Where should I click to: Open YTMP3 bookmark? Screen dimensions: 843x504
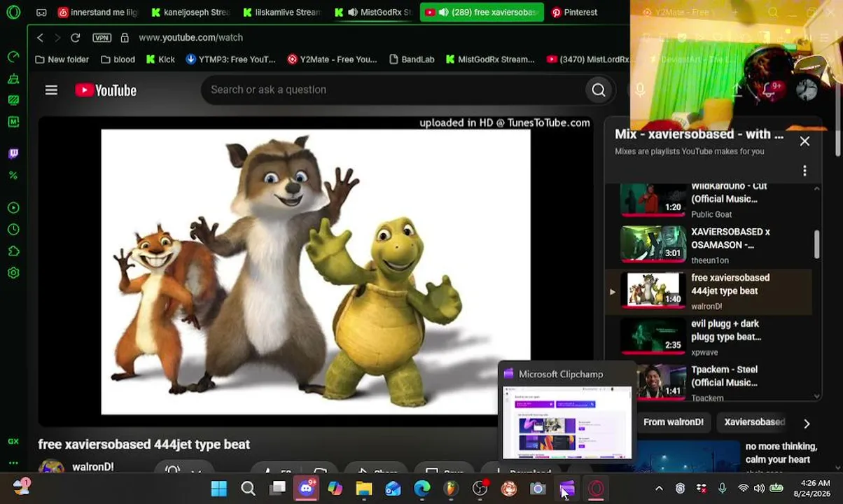[x=230, y=59]
